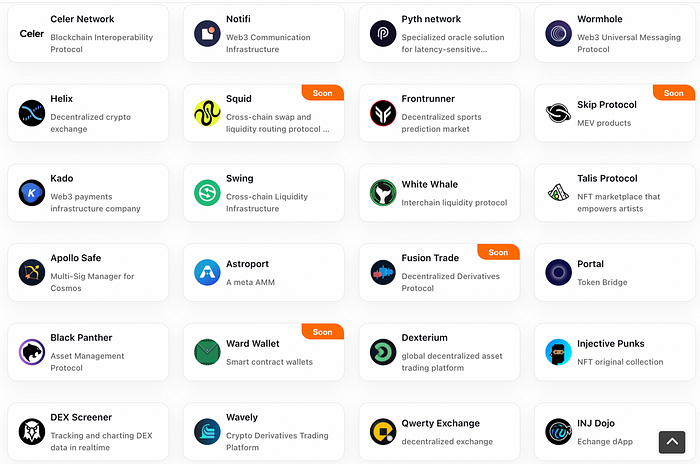700x467 pixels.
Task: Click the Squid logo icon
Action: pyautogui.click(x=207, y=113)
